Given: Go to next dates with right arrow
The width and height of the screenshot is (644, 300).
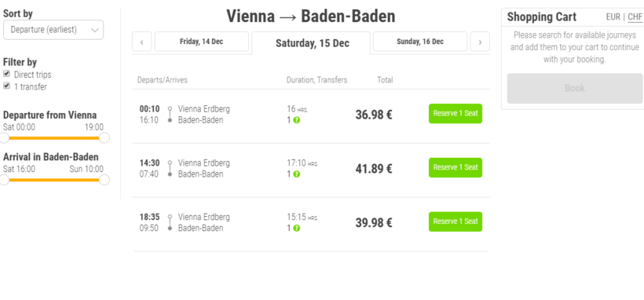Looking at the screenshot, I should click(x=480, y=42).
